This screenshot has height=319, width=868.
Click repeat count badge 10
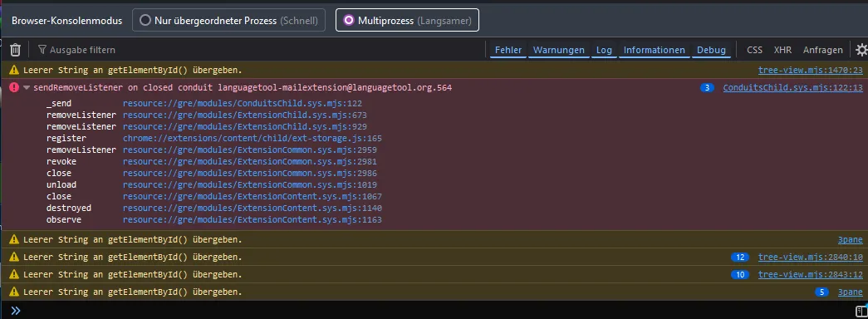coord(739,274)
